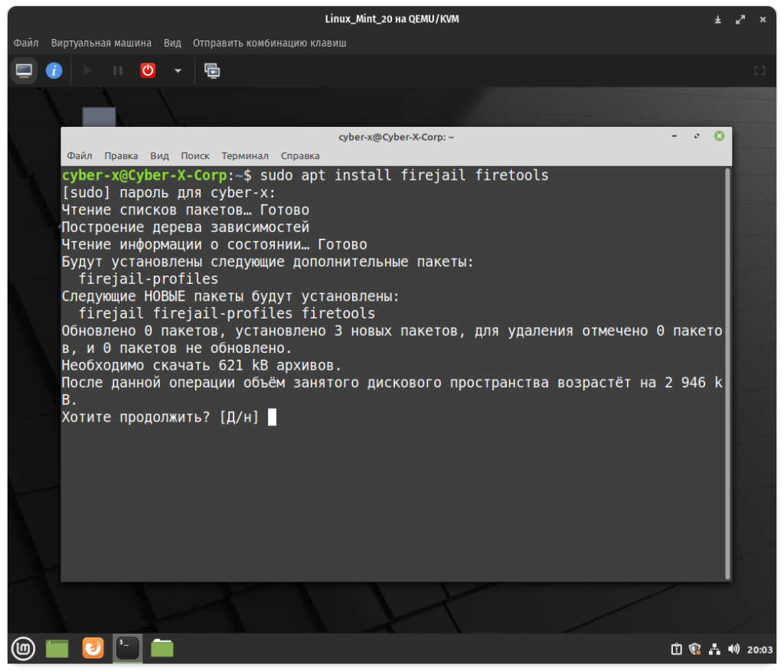Close the terminal window
The height and width of the screenshot is (672, 784).
coord(719,136)
